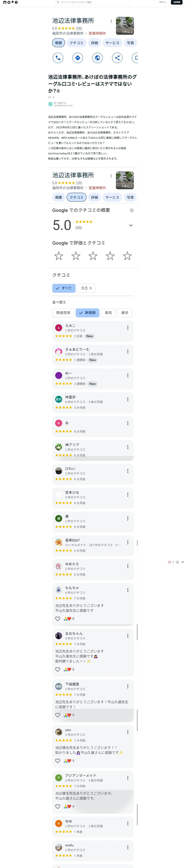Open three-dot menu on えみこ's review
The height and width of the screenshot is (868, 186).
point(128,328)
